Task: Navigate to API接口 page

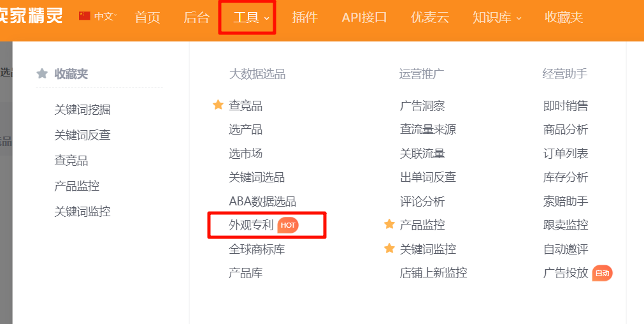Action: pyautogui.click(x=364, y=17)
